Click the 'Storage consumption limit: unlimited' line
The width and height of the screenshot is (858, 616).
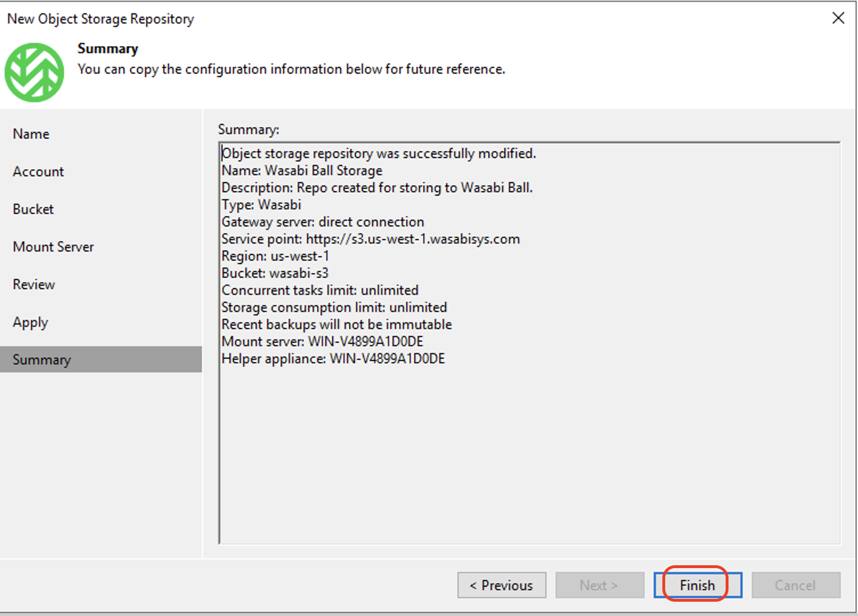click(334, 307)
